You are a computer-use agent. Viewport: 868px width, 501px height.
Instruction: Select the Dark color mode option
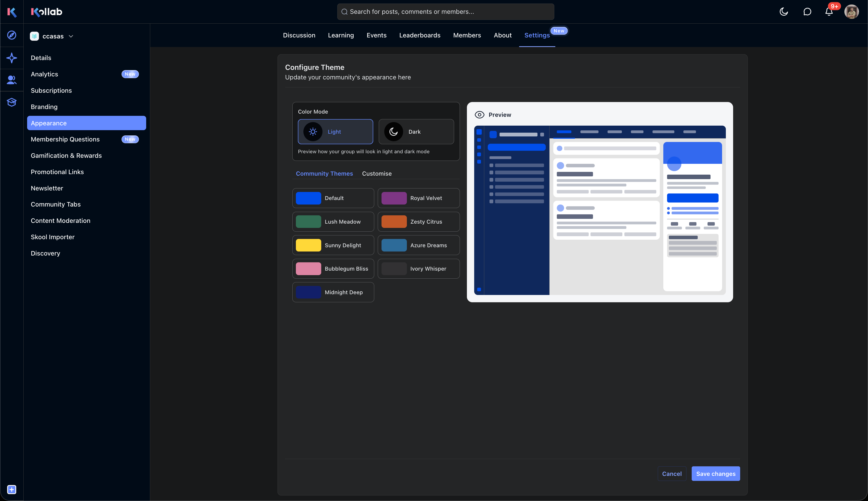coord(416,132)
